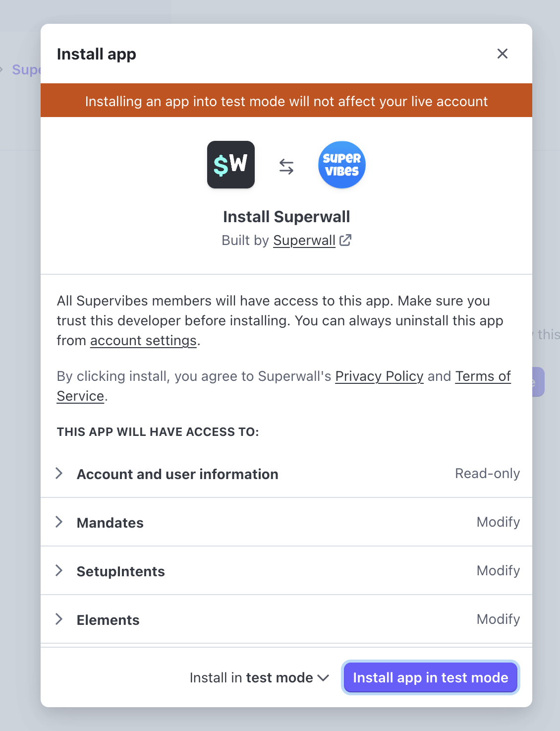Click the two-way arrows exchange icon

coord(286,166)
